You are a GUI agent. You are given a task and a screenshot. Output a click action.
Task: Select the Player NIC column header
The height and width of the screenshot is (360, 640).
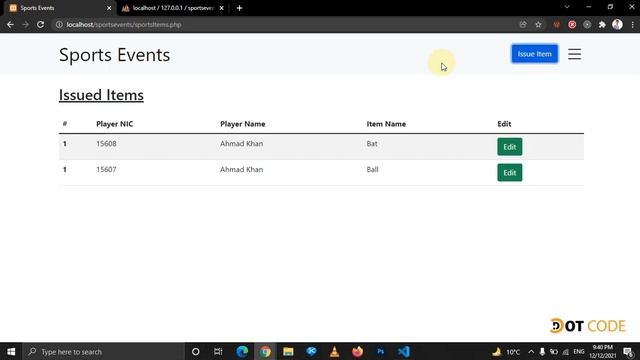115,124
